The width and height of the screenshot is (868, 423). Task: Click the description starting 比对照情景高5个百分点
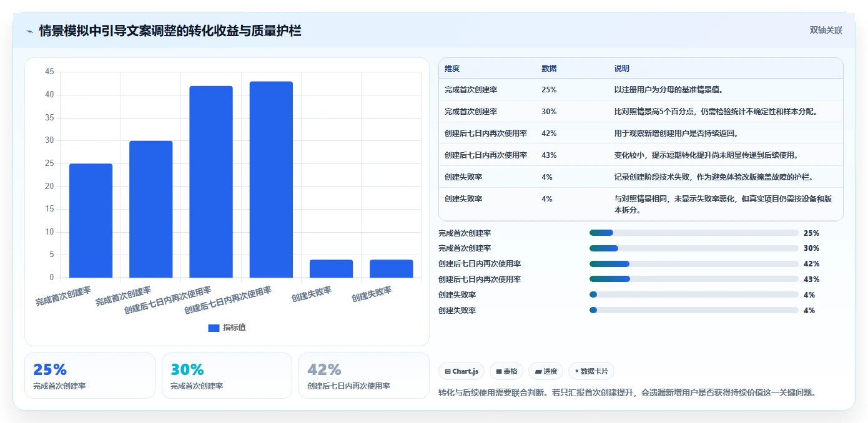tap(716, 112)
